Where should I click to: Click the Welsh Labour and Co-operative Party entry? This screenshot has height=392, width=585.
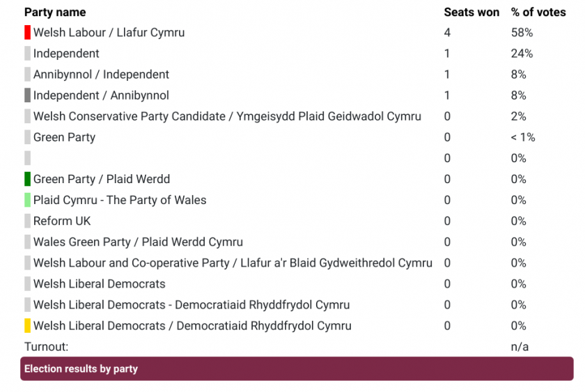(233, 263)
